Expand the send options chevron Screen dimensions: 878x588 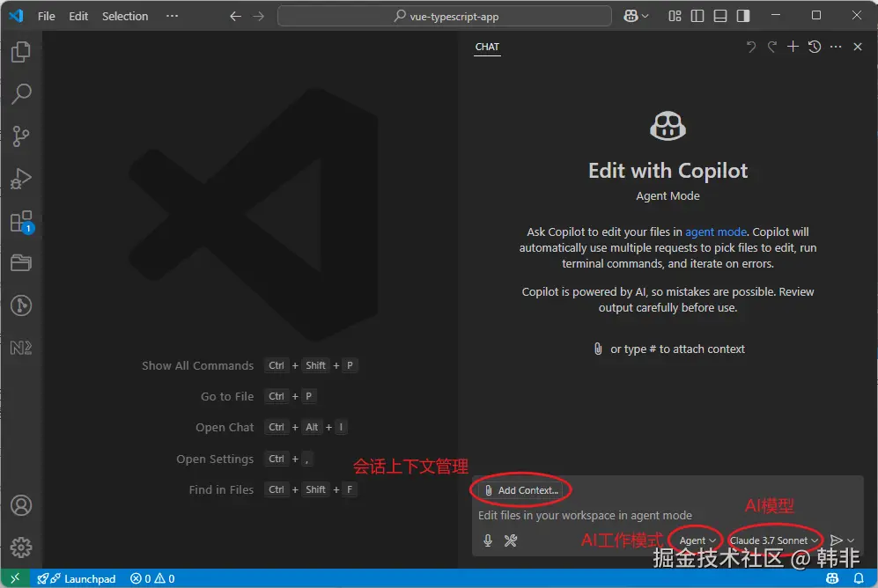[851, 540]
